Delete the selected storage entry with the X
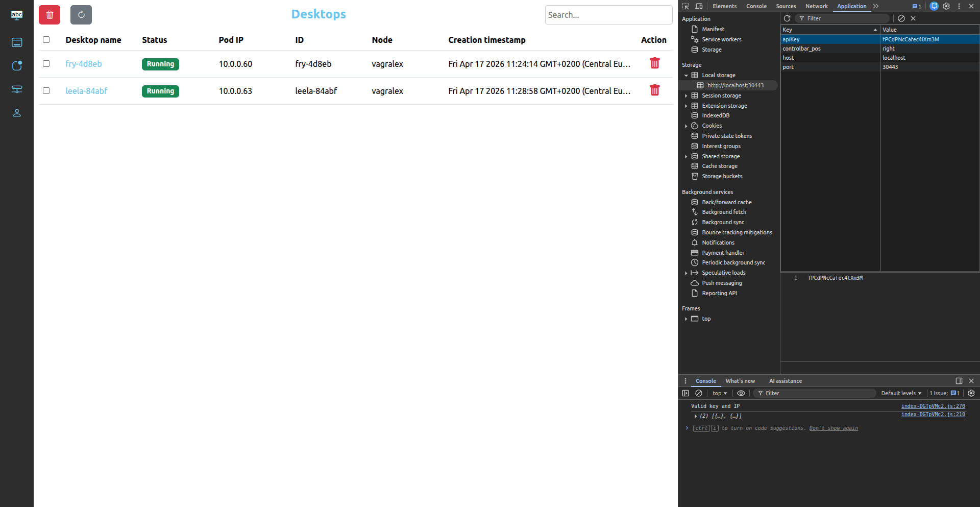Screen dimensions: 980x507 click(913, 18)
